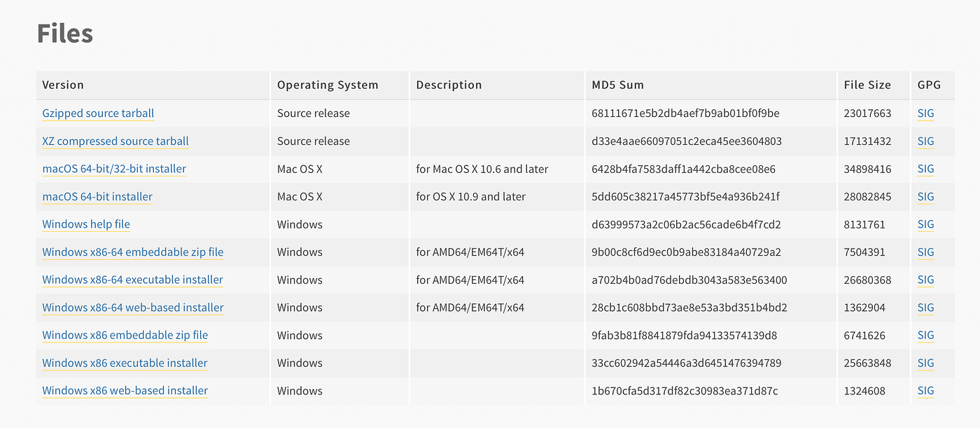The image size is (980, 428).
Task: Open the Windows help file link
Action: point(85,224)
